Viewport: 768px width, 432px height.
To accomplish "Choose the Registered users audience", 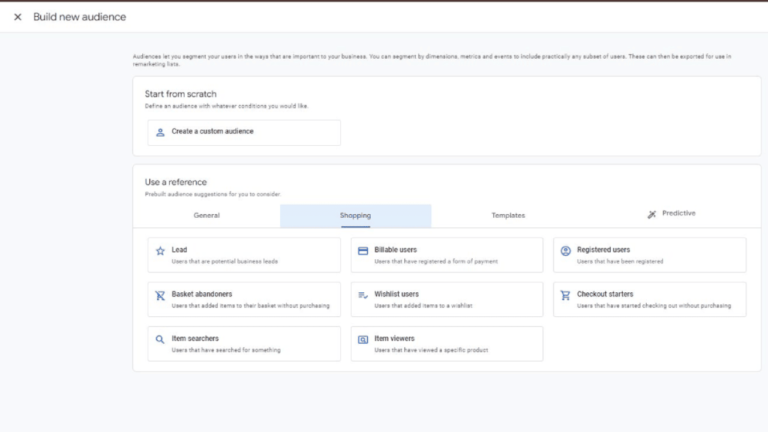I will [x=650, y=255].
